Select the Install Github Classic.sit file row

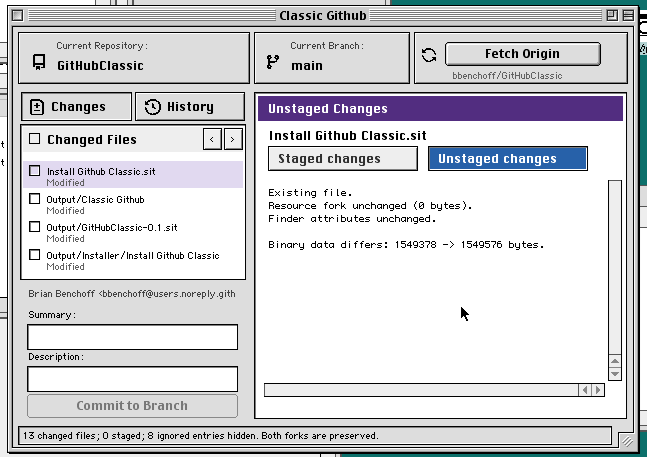(x=133, y=175)
